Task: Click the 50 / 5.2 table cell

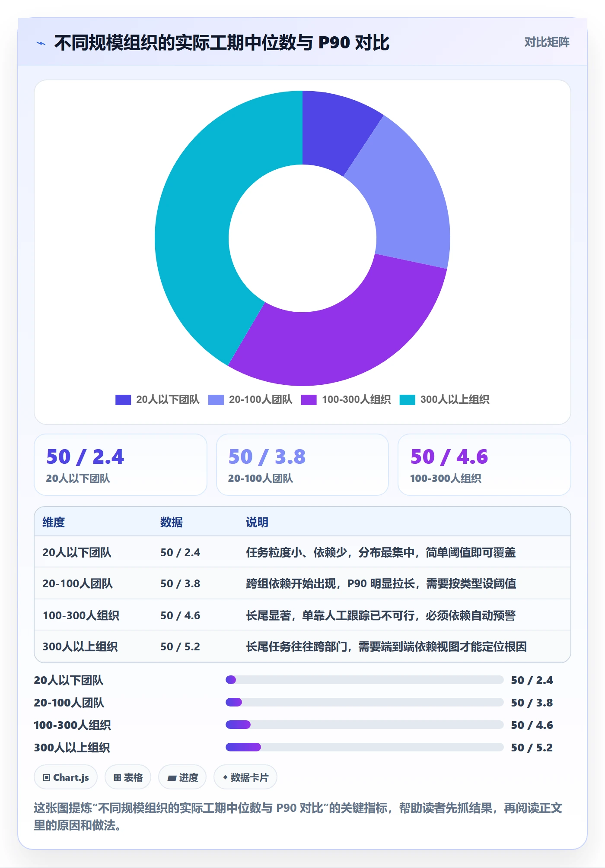Action: click(x=180, y=646)
